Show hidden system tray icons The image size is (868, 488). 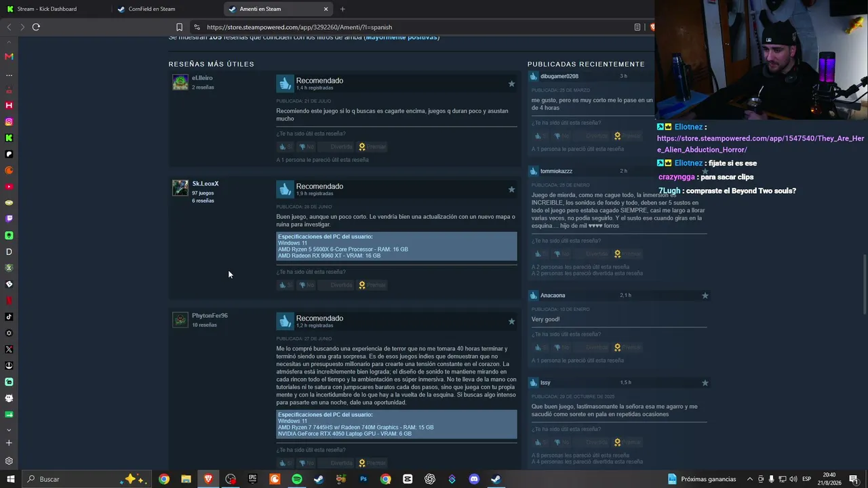[x=750, y=479]
